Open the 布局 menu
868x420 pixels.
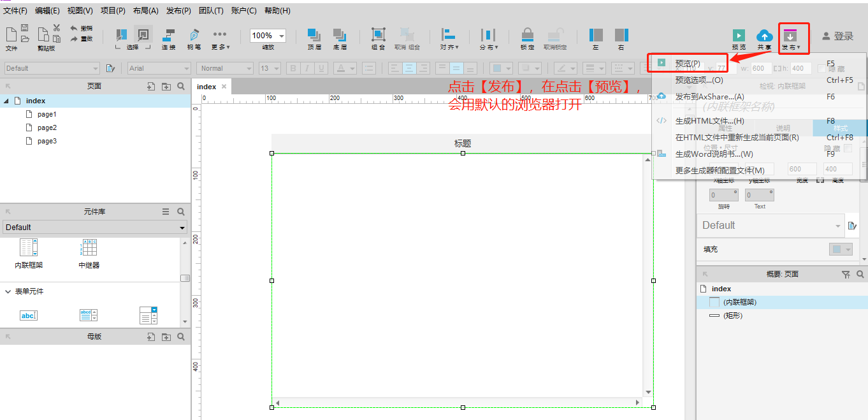[x=146, y=11]
